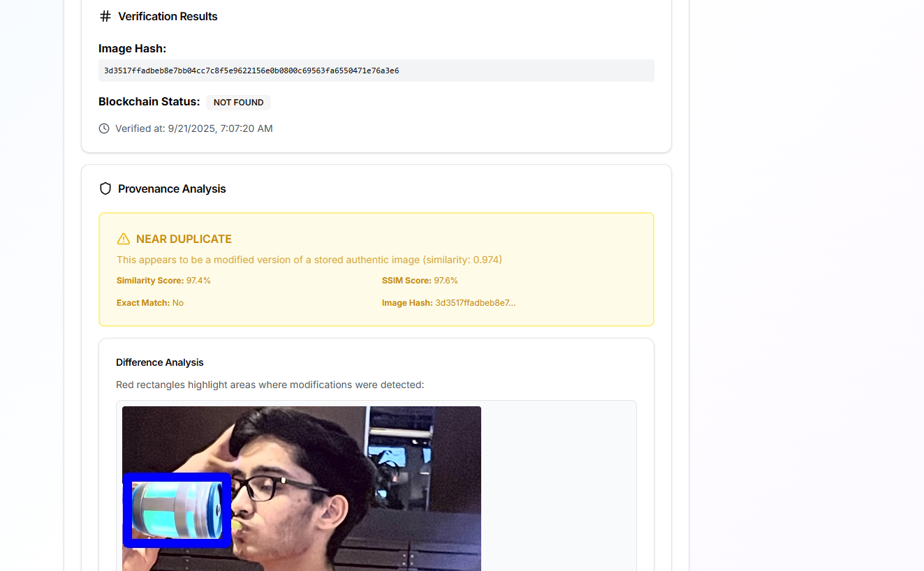Click the Verification Results heading
The height and width of the screenshot is (571, 924).
pos(168,16)
